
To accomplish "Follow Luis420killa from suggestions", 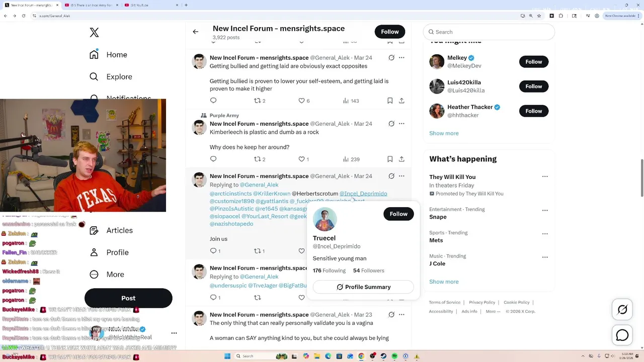I will [534, 86].
